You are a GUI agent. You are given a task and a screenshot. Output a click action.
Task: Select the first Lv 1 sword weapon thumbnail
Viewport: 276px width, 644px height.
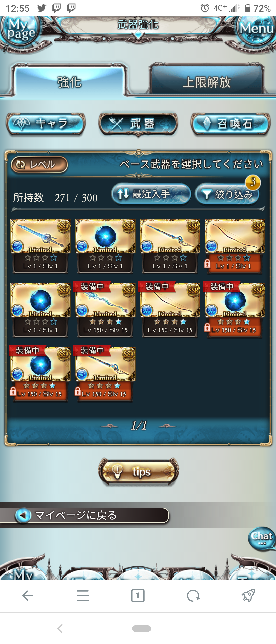pos(40,246)
